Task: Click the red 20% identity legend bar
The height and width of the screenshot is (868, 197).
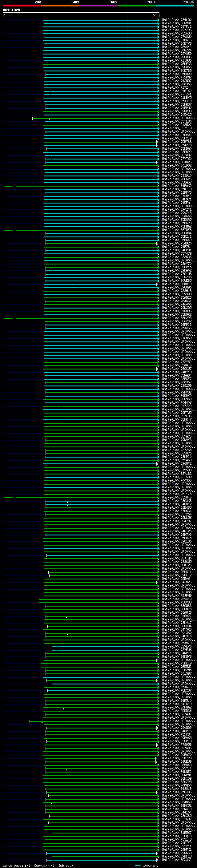Action: (x=22, y=6)
